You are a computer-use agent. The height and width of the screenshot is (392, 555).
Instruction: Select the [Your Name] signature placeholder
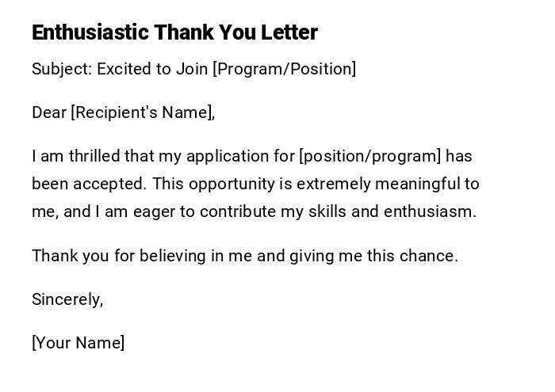point(78,343)
